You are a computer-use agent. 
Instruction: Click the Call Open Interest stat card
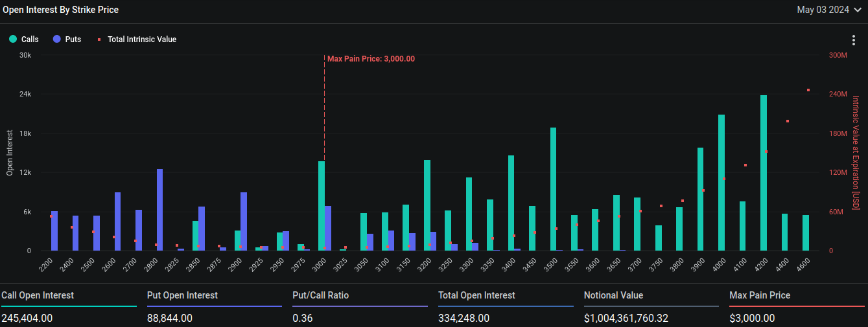69,306
